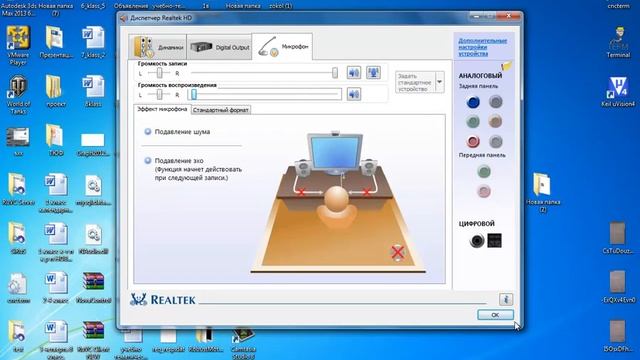Open the "Эффект микрофона" sub-tab
This screenshot has height=360, width=640.
162,109
